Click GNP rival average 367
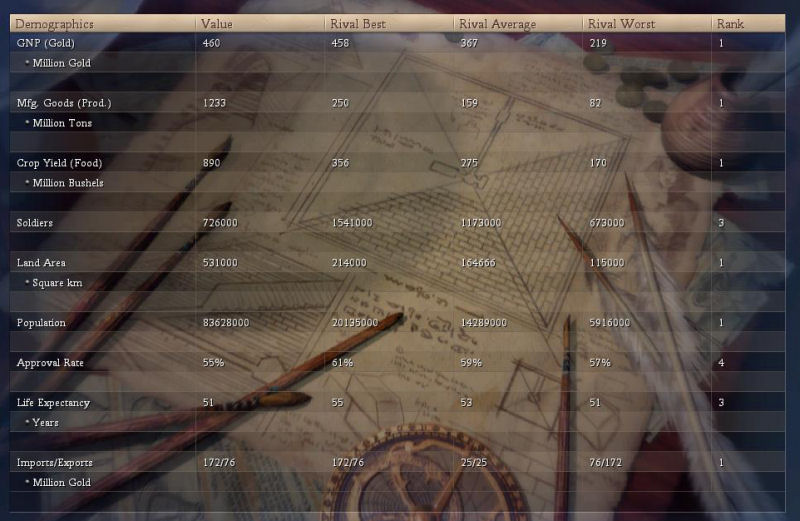Screen dimensions: 800x521 (x=469, y=43)
